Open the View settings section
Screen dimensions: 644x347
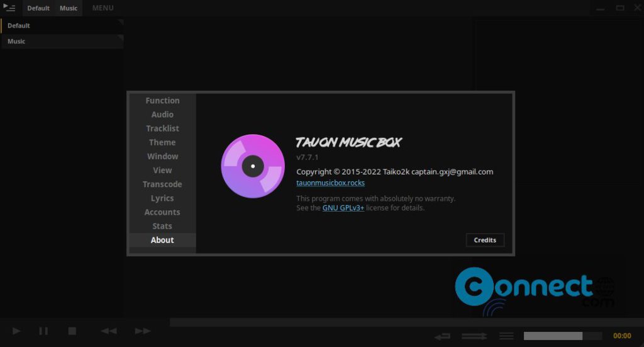pos(162,170)
